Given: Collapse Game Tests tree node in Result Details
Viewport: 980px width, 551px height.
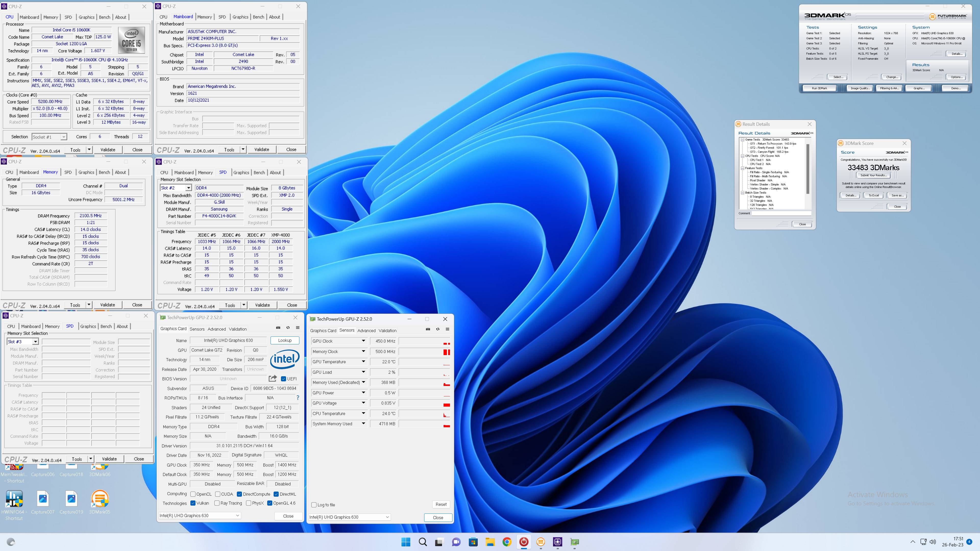Looking at the screenshot, I should 742,140.
